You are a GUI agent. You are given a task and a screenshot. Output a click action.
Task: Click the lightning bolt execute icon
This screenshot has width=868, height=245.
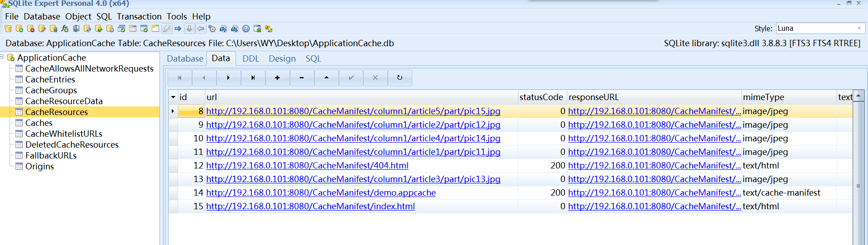tap(167, 29)
